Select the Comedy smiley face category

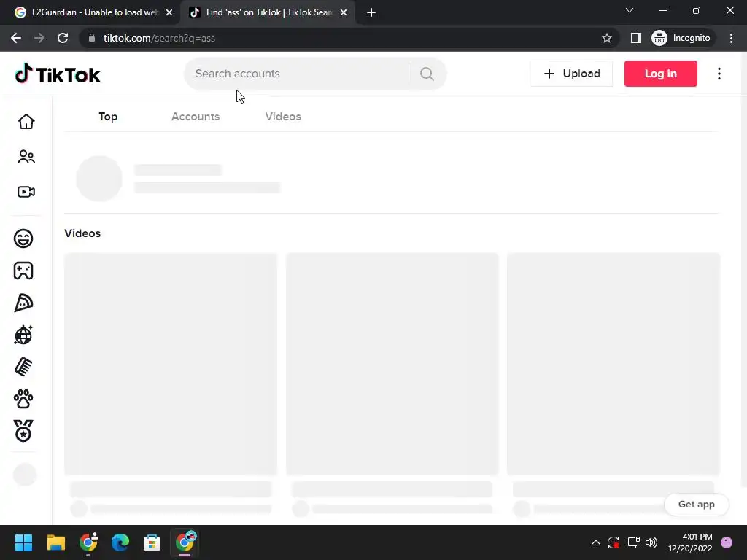tap(23, 238)
